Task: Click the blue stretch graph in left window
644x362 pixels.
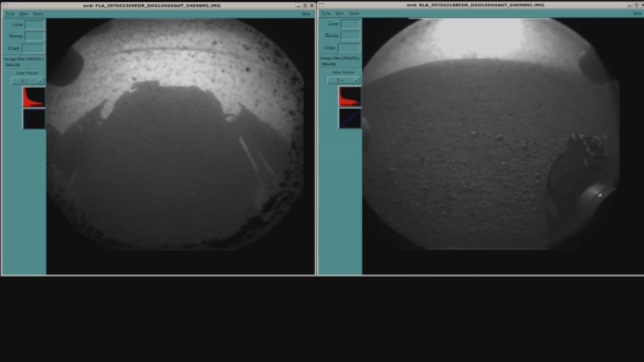Action: pyautogui.click(x=34, y=118)
